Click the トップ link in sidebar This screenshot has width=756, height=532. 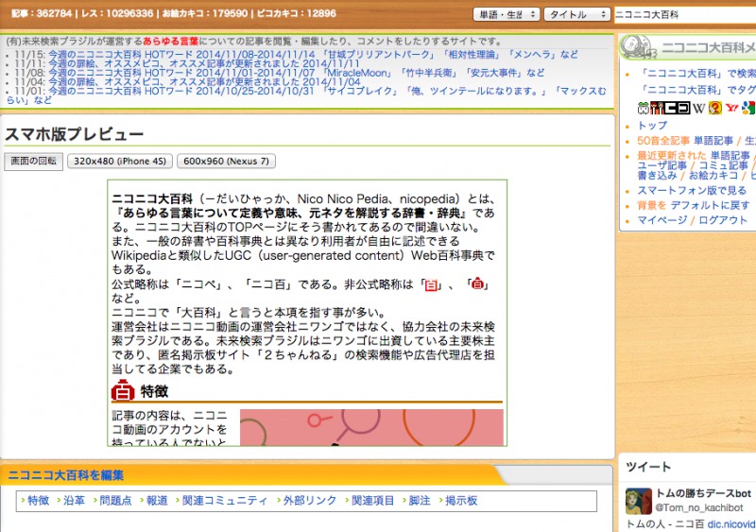tap(652, 126)
